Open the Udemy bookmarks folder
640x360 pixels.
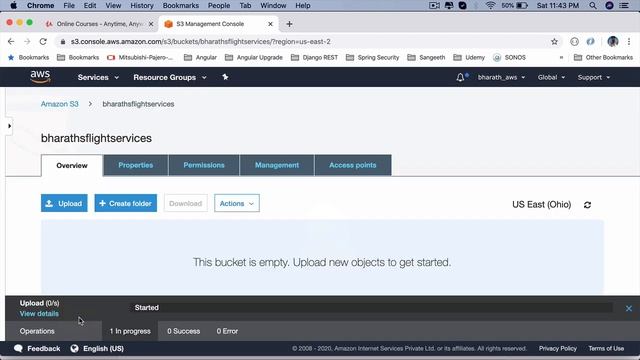469,58
